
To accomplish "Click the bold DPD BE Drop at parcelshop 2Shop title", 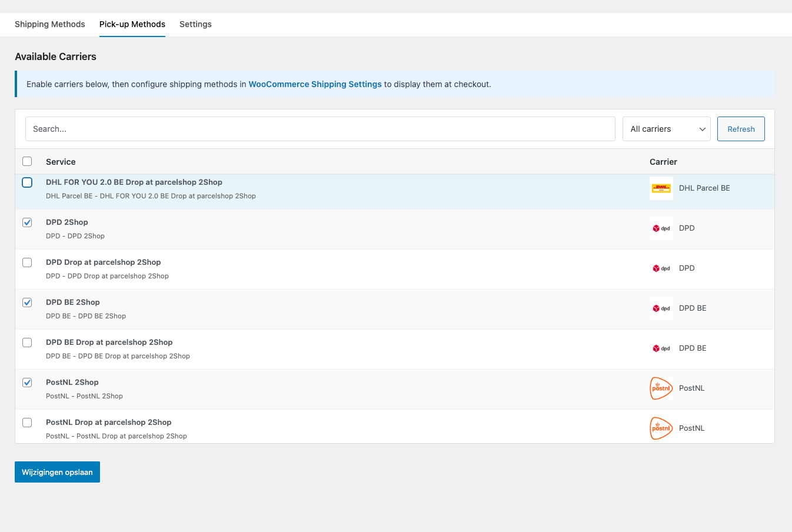I will click(109, 343).
